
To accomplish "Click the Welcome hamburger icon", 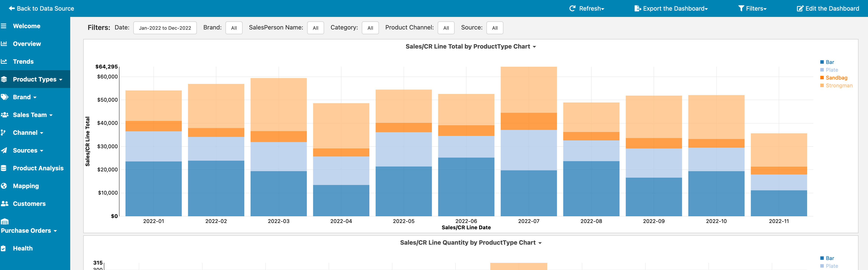I will coord(4,26).
